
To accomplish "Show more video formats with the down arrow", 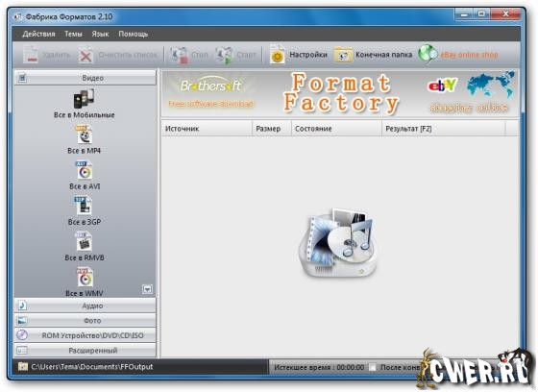I will point(148,289).
